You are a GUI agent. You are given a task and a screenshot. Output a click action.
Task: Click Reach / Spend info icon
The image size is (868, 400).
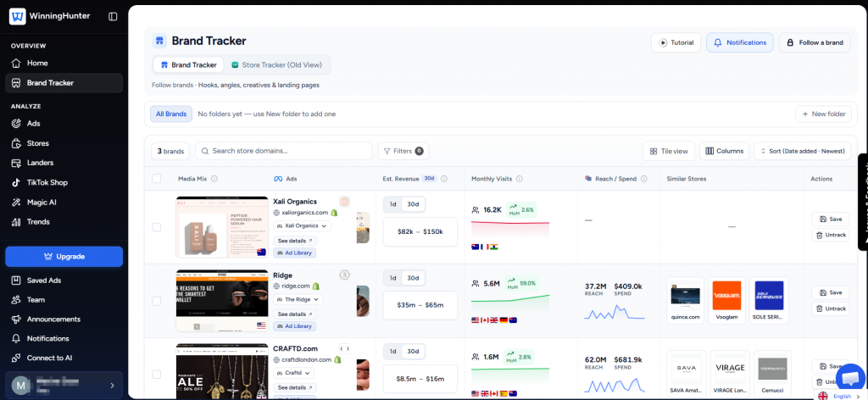pos(643,179)
